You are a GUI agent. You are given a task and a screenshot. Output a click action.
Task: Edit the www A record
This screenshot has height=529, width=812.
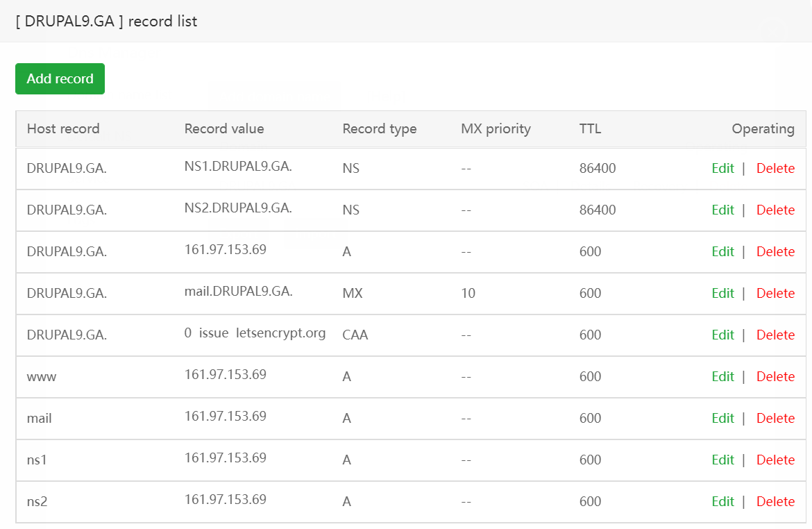(x=722, y=376)
